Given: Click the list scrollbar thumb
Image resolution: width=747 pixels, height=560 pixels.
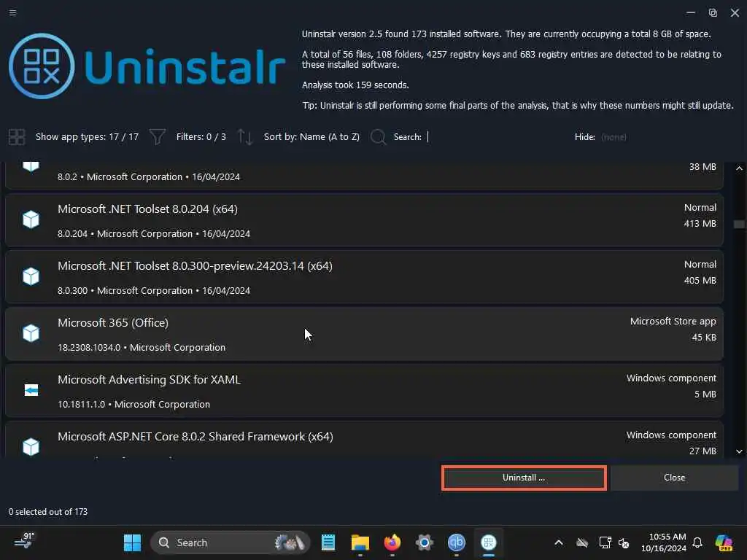Looking at the screenshot, I should tap(740, 225).
